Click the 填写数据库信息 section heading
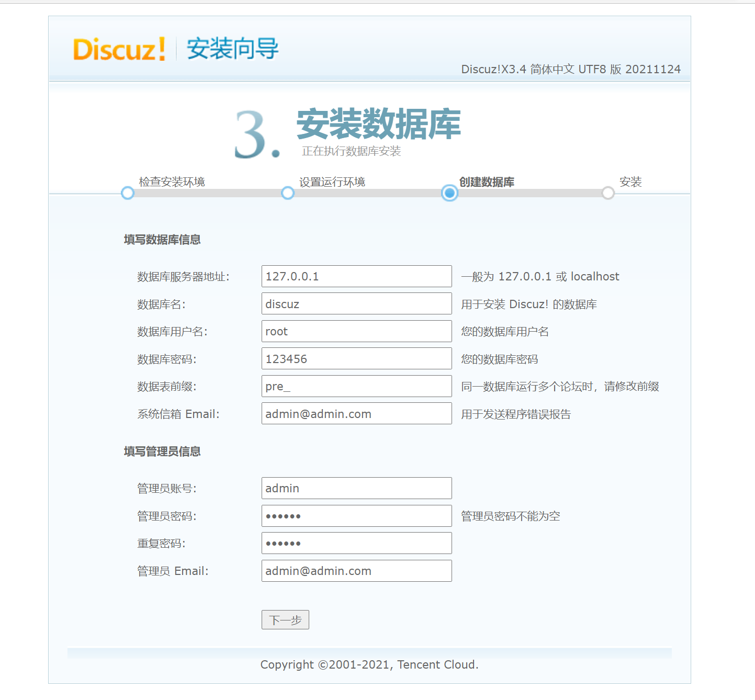 [x=162, y=240]
